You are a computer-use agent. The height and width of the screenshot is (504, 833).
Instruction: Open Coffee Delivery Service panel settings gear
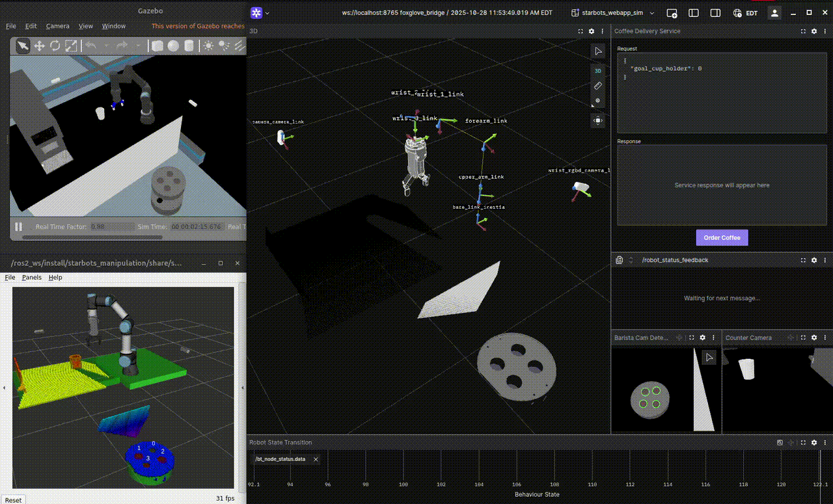click(813, 31)
